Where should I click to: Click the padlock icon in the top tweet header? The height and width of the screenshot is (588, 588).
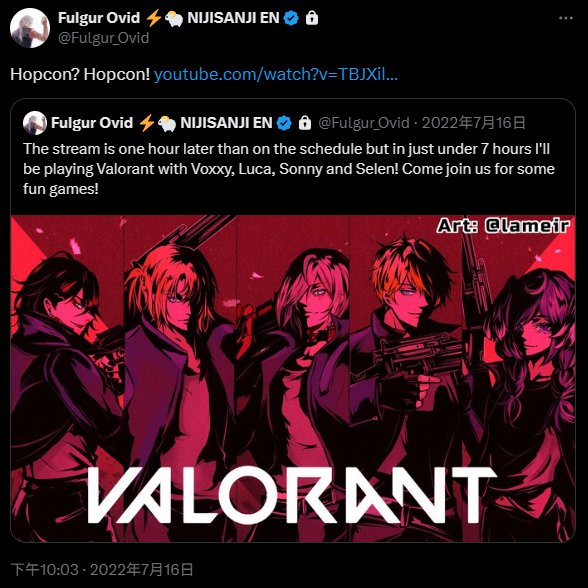click(312, 18)
